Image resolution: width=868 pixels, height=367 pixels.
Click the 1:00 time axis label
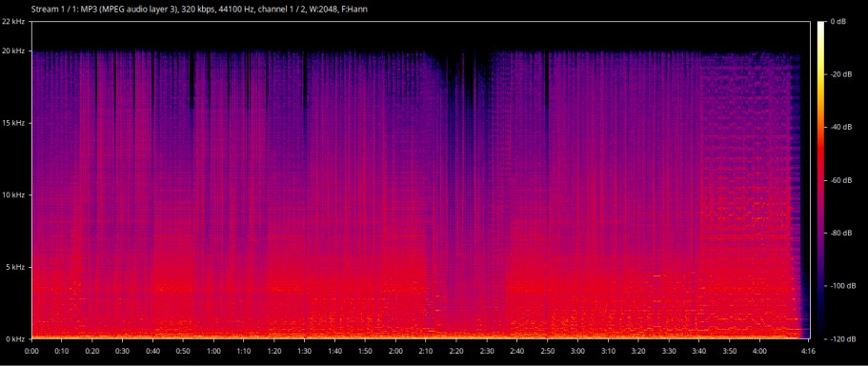(213, 351)
